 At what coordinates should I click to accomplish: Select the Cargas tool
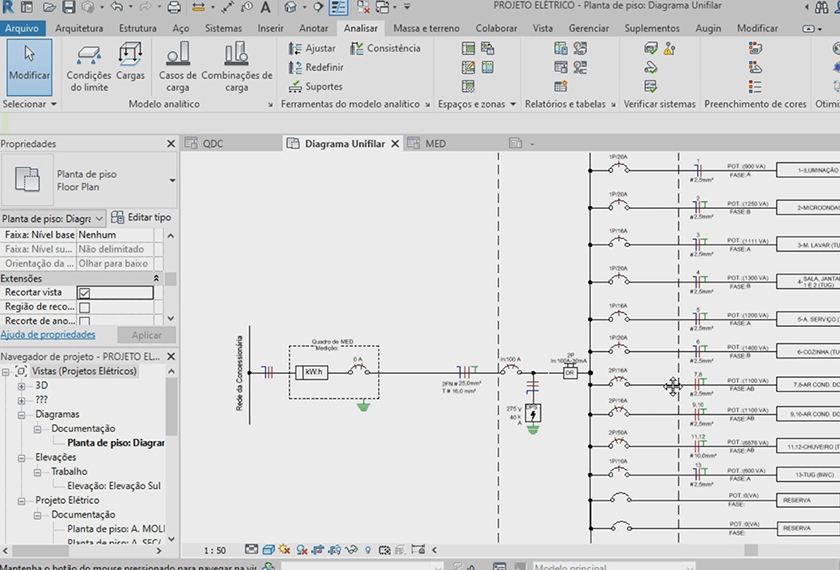point(130,63)
